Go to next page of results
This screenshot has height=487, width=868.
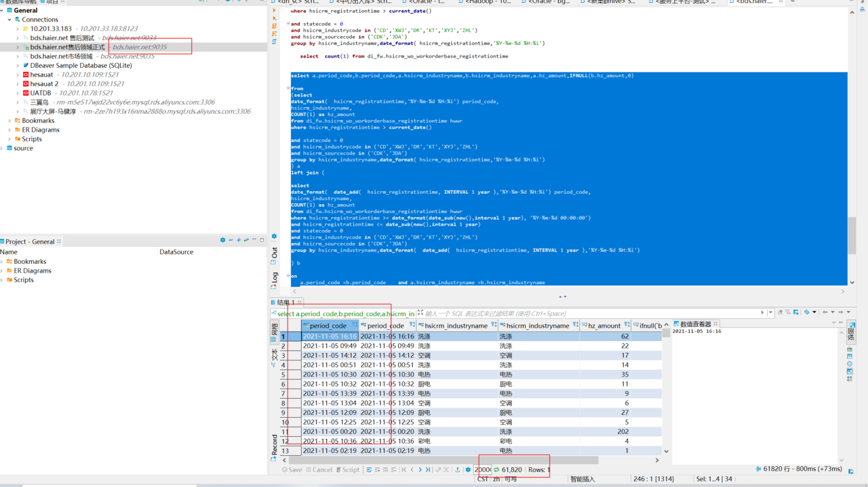420,469
